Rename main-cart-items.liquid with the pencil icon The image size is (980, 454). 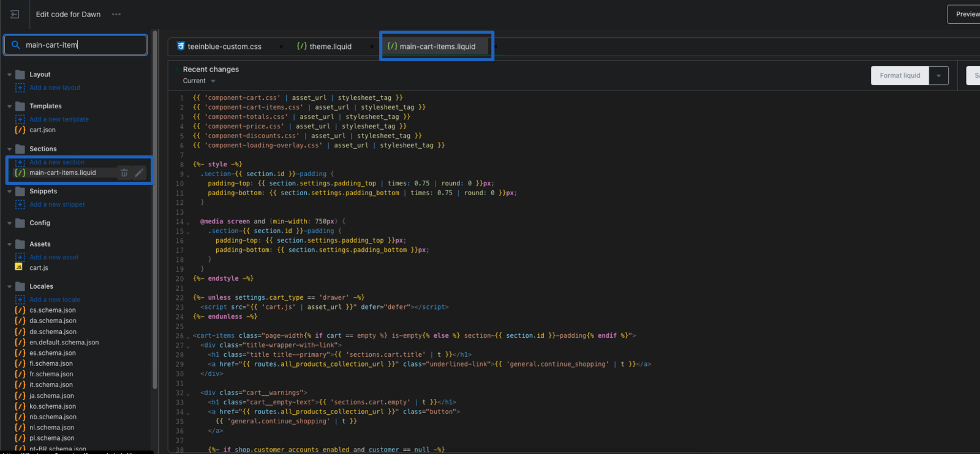pyautogui.click(x=139, y=173)
